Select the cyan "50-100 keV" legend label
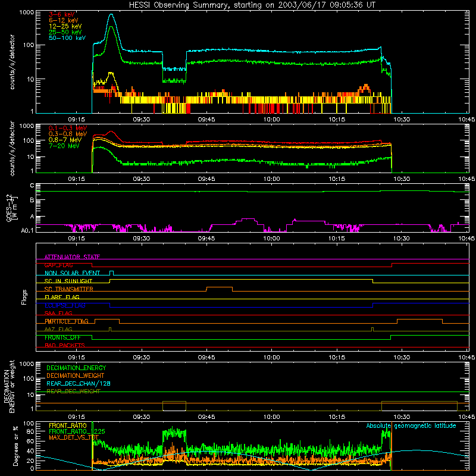This screenshot has height=476, width=476. (67, 38)
